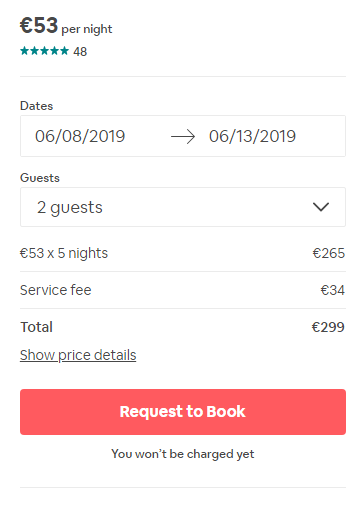Click the €34 service fee amount
The image size is (362, 509).
[x=333, y=290]
